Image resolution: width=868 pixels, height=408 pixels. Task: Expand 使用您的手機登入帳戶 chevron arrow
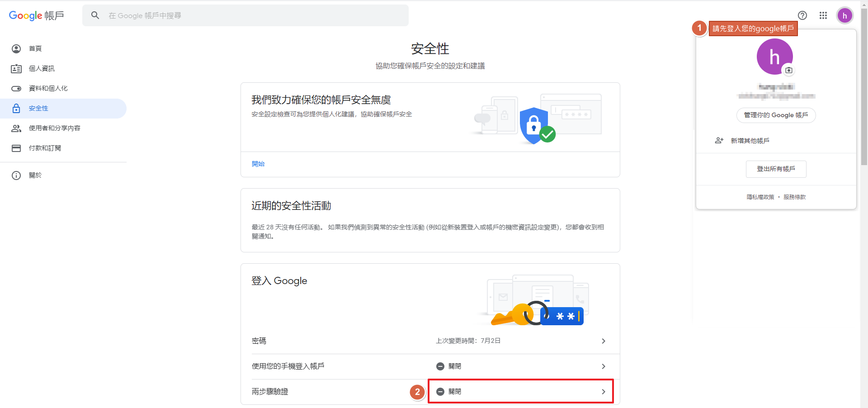click(604, 366)
